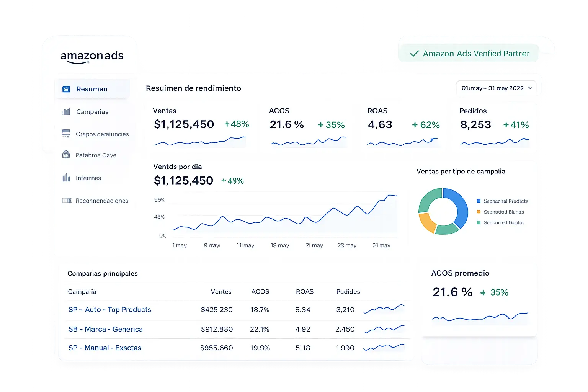Open campaign SP - Manual - Exsctas

click(105, 348)
